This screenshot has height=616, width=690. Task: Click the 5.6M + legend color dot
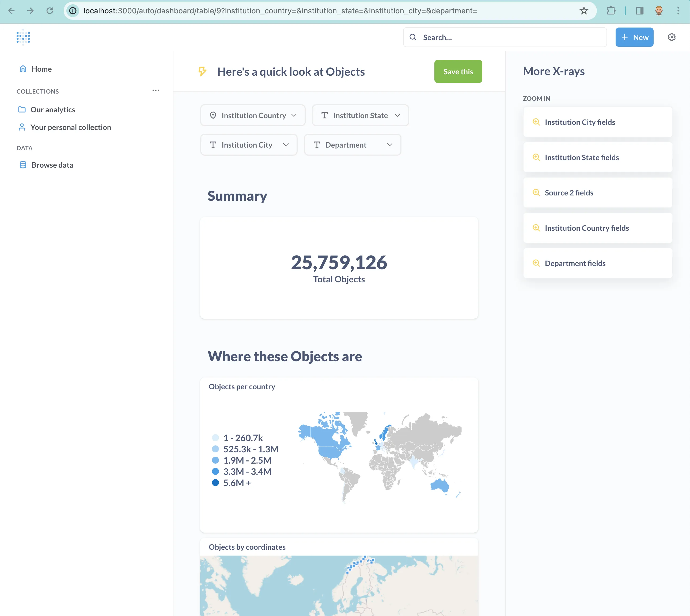coord(215,483)
